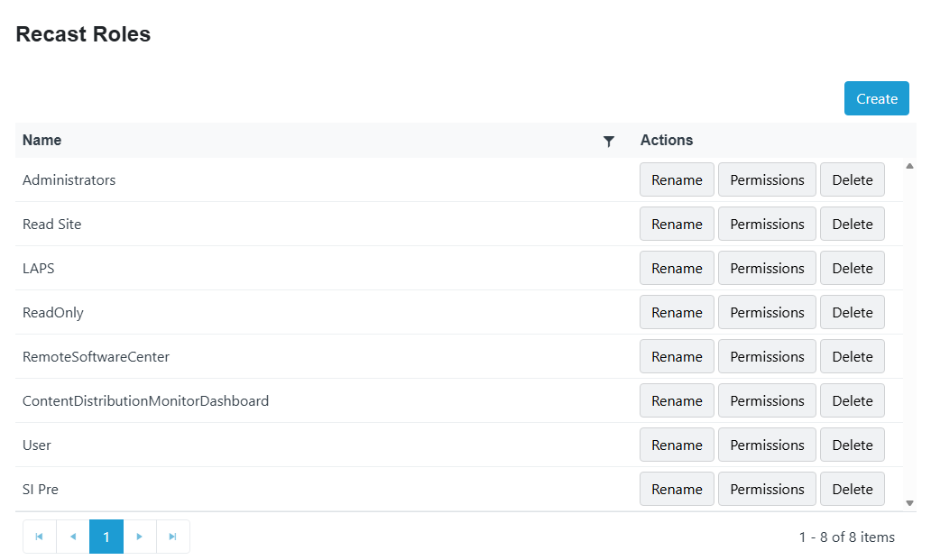Go to the previous page arrow

tap(73, 537)
